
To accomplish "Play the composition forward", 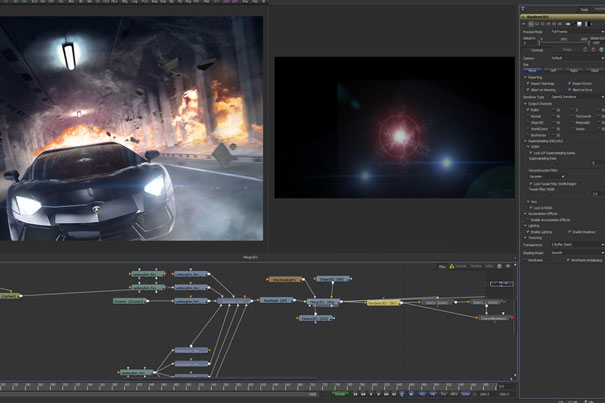I will [x=379, y=394].
